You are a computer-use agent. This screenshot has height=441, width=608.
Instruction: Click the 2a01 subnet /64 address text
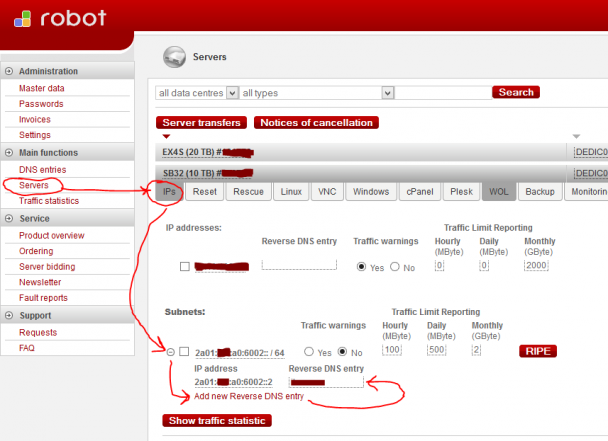(239, 353)
